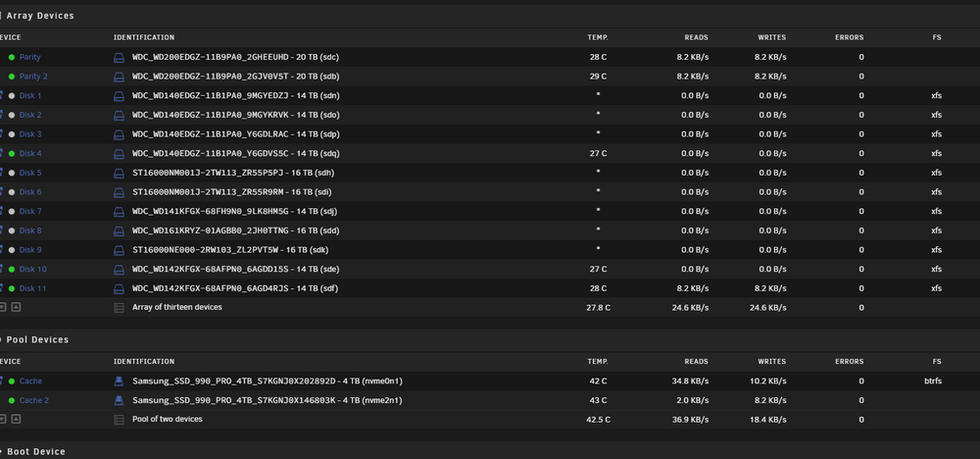Click the Array of thirteen devices label
Viewport: 980px width, 459px height.
click(176, 308)
